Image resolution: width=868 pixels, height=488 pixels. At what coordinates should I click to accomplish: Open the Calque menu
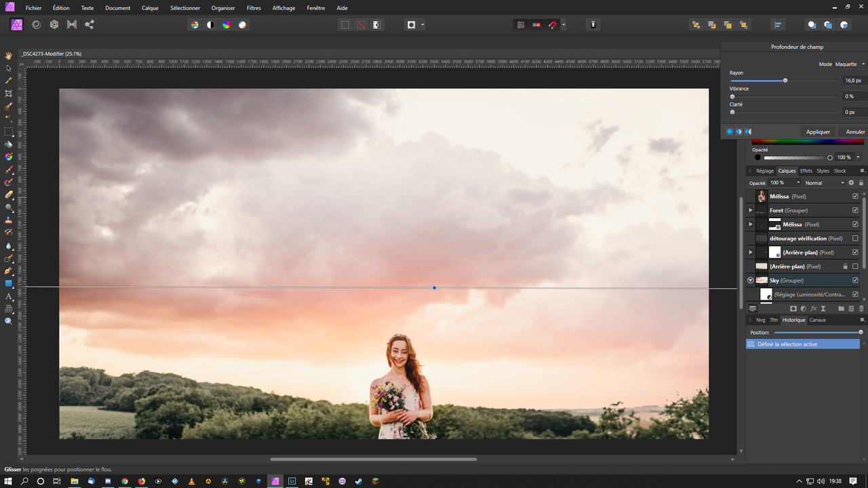click(x=150, y=8)
